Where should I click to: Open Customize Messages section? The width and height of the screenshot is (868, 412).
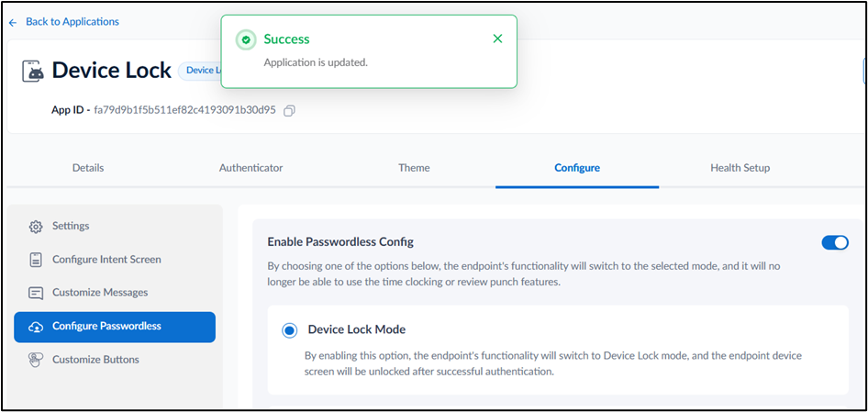100,293
